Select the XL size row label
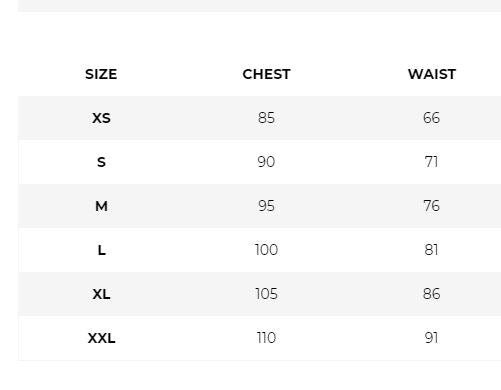501x390 pixels. click(101, 294)
